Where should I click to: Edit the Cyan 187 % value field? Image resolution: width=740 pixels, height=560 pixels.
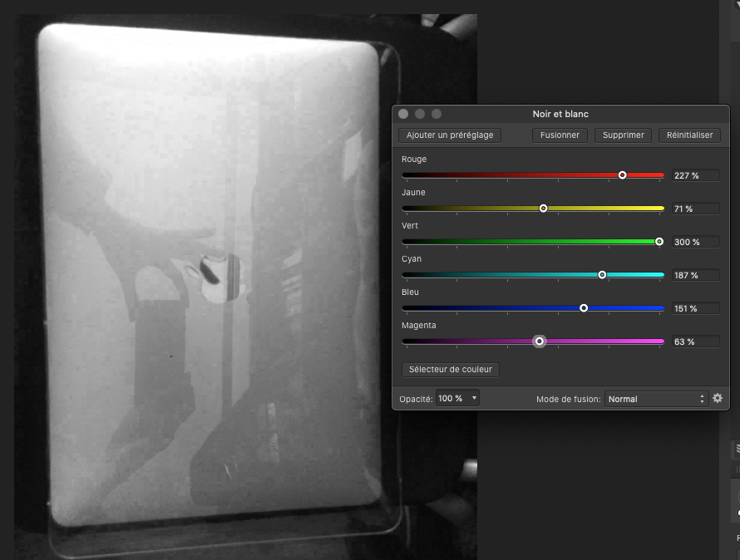696,275
